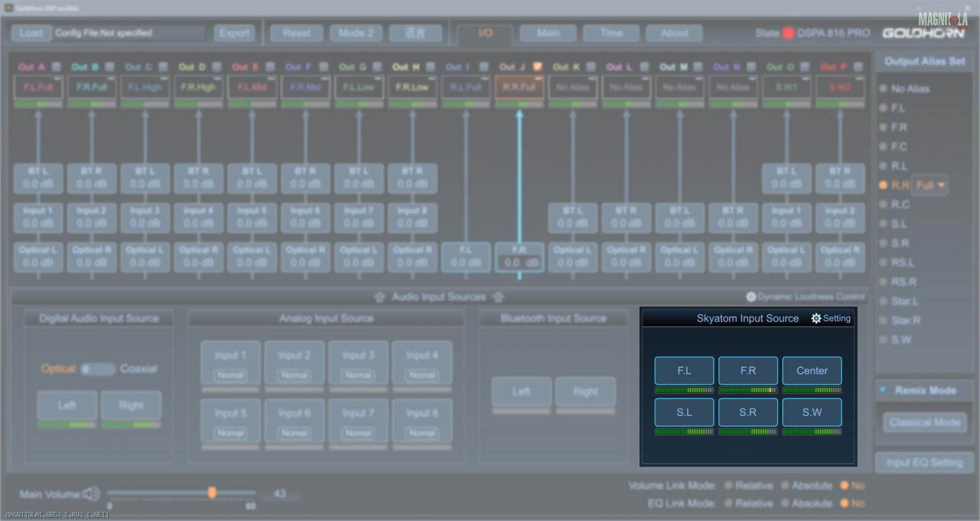Image resolution: width=980 pixels, height=521 pixels.
Task: Toggle the Out L channel icon
Action: coord(644,66)
